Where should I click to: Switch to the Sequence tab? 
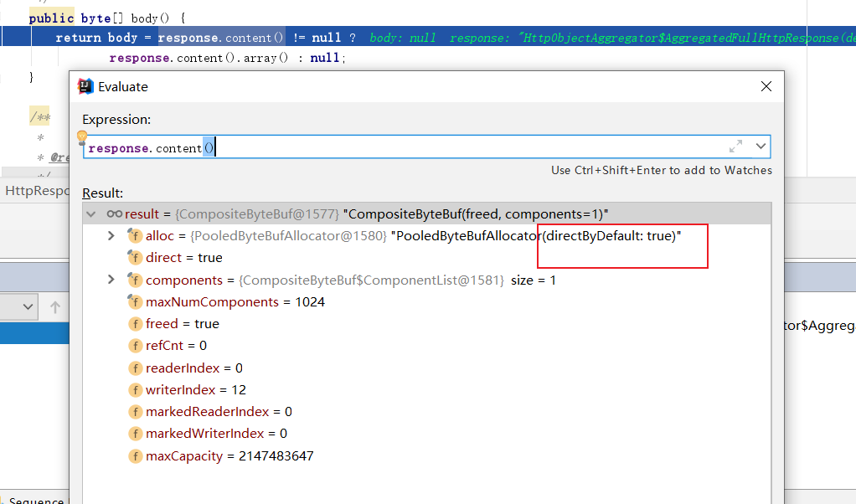pos(35,501)
